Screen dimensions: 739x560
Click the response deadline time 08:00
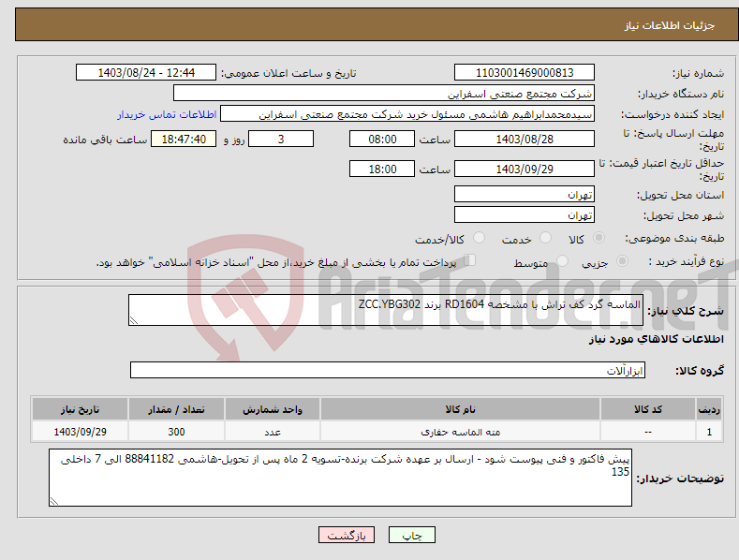coord(382,139)
